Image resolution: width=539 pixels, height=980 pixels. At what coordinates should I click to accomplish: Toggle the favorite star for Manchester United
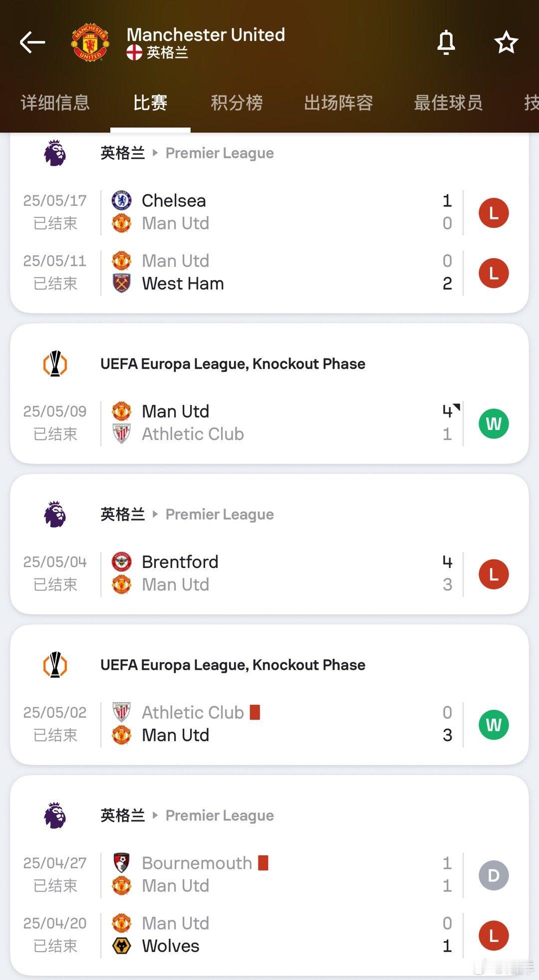(506, 42)
